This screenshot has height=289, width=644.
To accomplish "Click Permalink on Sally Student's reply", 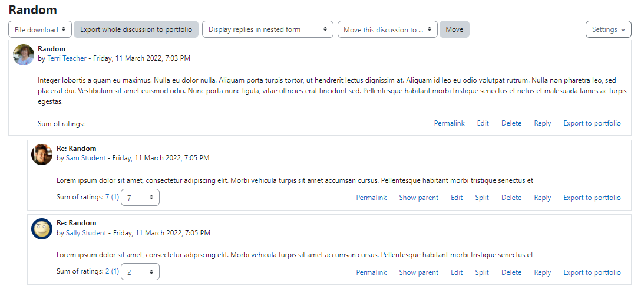I will [371, 272].
